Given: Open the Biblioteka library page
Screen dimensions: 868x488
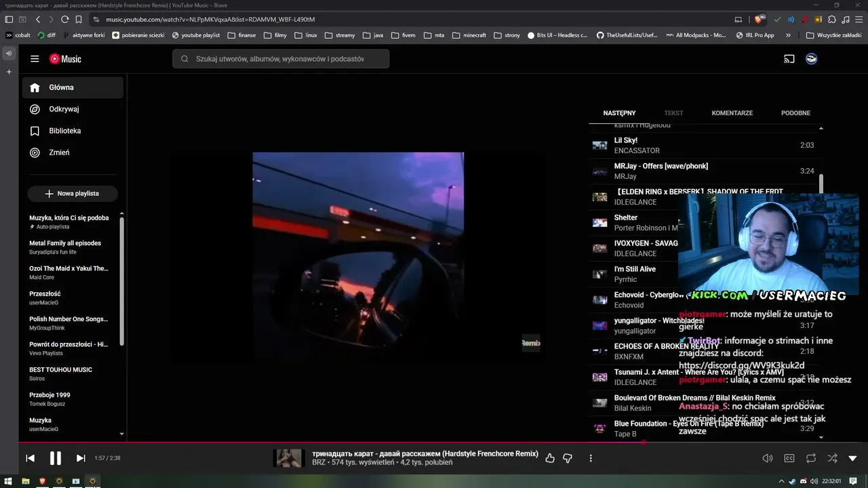Looking at the screenshot, I should click(x=73, y=131).
